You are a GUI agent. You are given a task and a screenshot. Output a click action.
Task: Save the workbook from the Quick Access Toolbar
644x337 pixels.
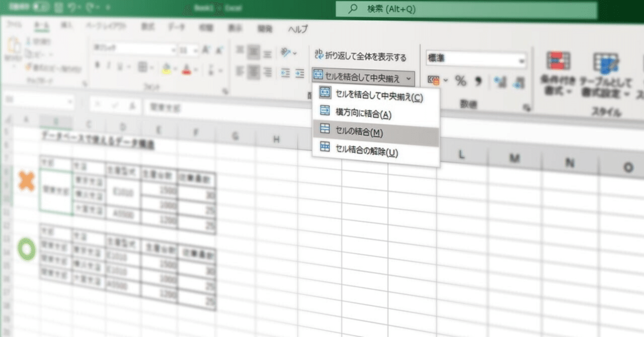click(58, 6)
